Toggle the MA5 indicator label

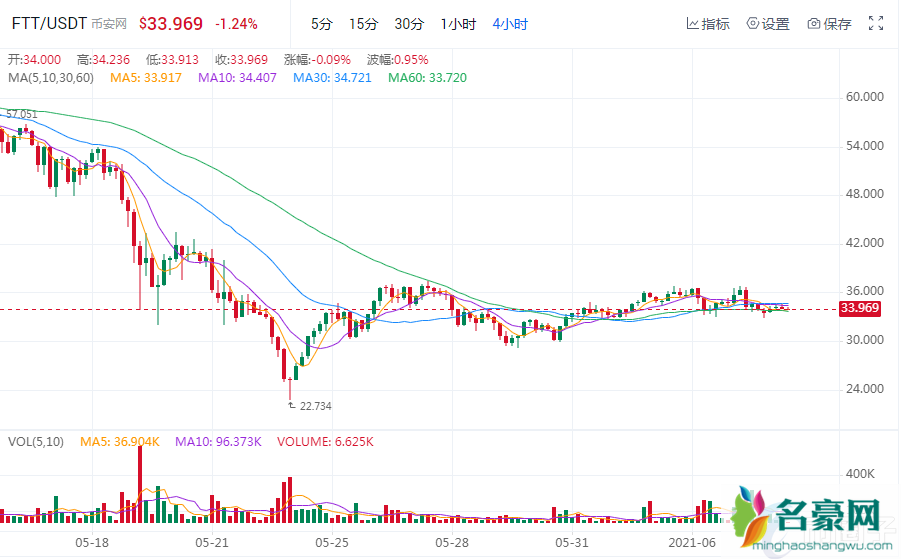[148, 77]
